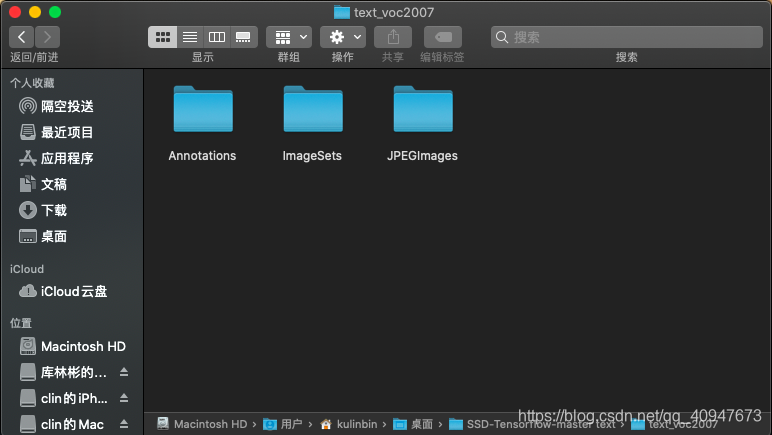This screenshot has height=435, width=772.
Task: Open clin的 iPh… device in sidebar
Action: pos(74,398)
